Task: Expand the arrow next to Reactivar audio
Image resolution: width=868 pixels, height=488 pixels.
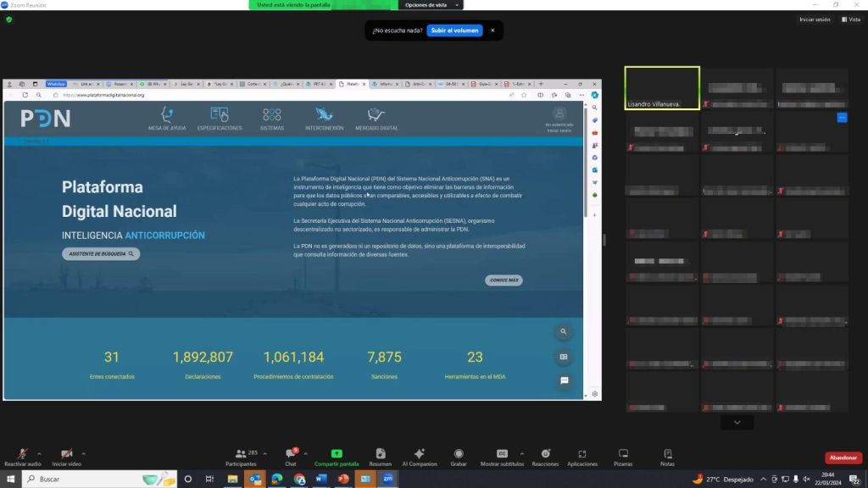Action: click(39, 453)
